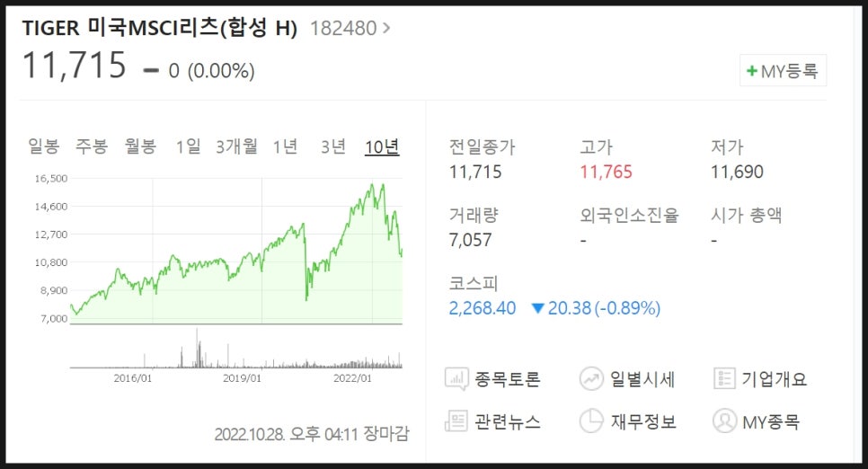Select the 3개월 chart period
This screenshot has width=868, height=469.
237,146
